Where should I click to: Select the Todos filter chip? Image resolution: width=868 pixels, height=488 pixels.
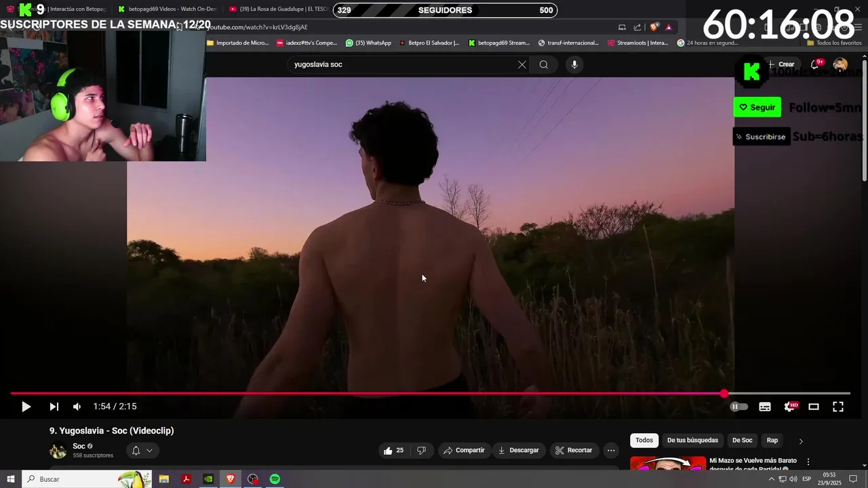(x=644, y=441)
